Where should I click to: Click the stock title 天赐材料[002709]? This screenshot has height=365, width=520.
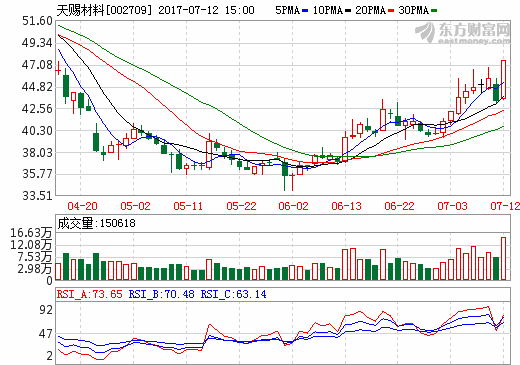pos(104,10)
